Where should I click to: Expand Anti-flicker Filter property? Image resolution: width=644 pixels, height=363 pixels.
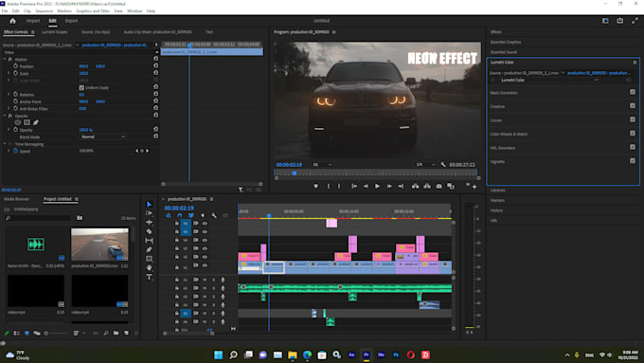coord(9,109)
